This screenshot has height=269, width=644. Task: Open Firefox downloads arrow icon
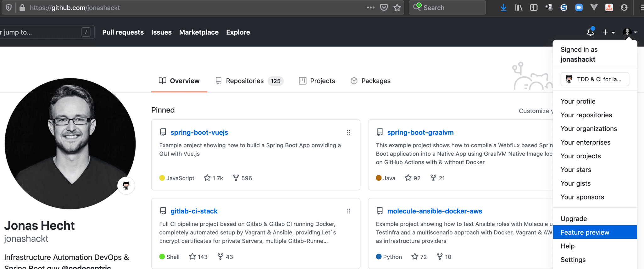tap(503, 8)
